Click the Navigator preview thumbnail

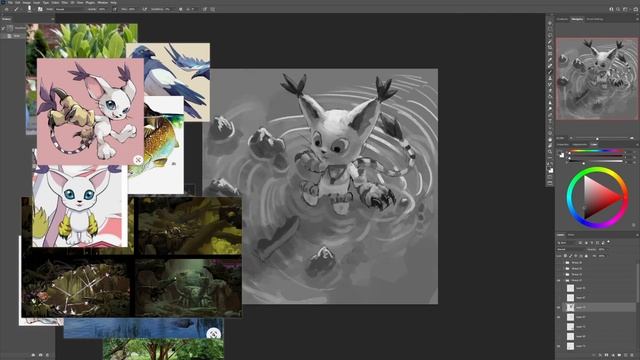point(597,79)
